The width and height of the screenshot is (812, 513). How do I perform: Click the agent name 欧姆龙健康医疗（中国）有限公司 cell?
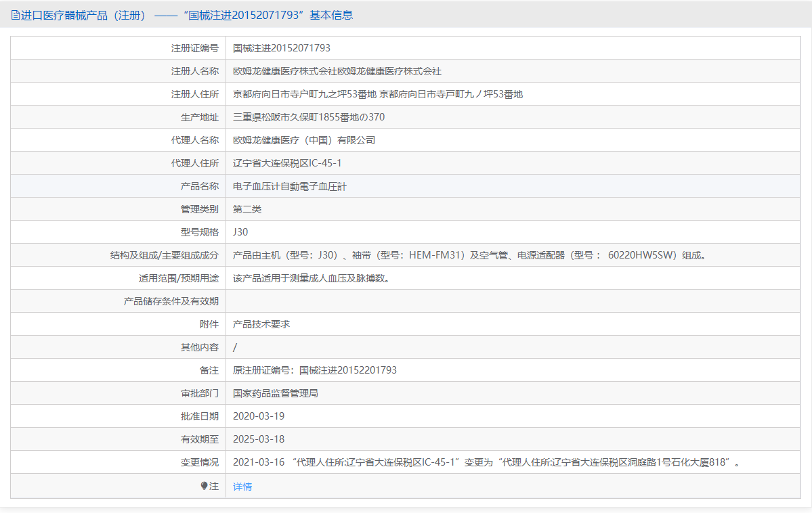(304, 140)
